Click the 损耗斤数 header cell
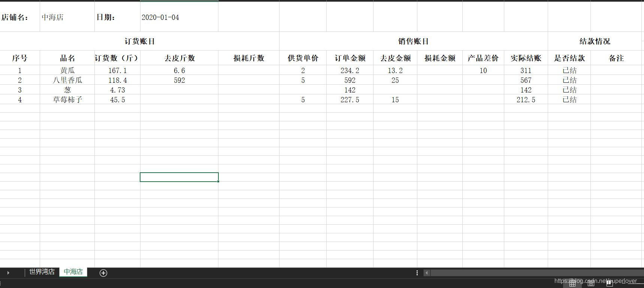The height and width of the screenshot is (288, 644). pos(249,58)
